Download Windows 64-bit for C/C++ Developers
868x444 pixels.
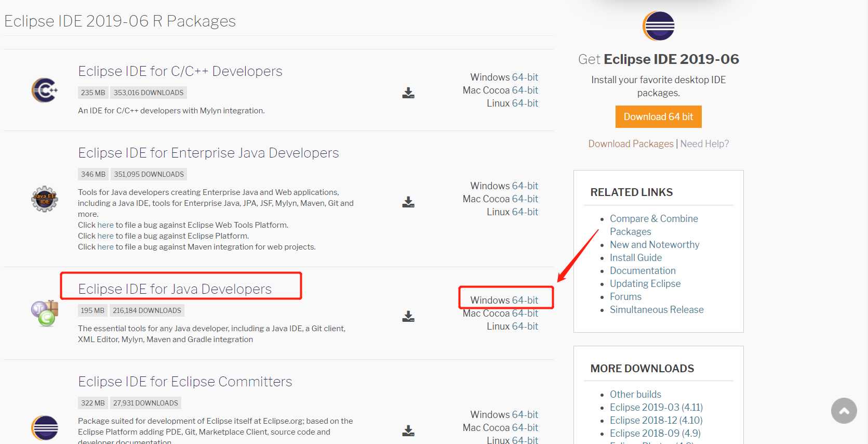525,77
